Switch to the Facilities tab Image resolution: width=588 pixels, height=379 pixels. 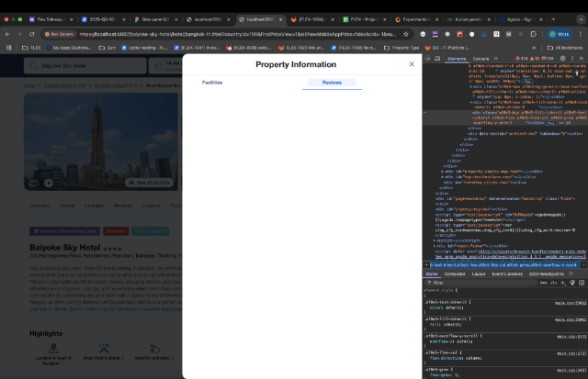[x=212, y=83]
